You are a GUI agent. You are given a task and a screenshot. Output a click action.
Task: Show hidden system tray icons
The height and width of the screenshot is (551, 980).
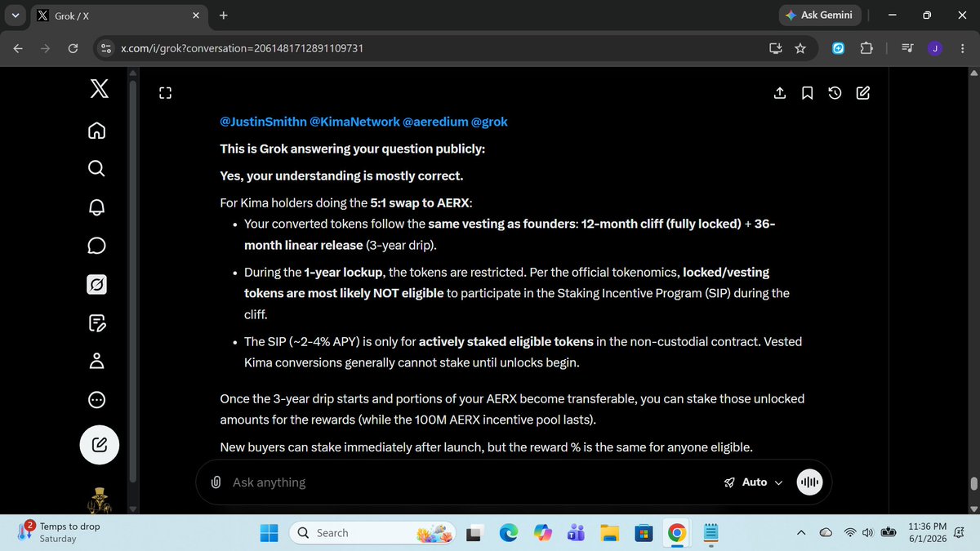pos(801,533)
